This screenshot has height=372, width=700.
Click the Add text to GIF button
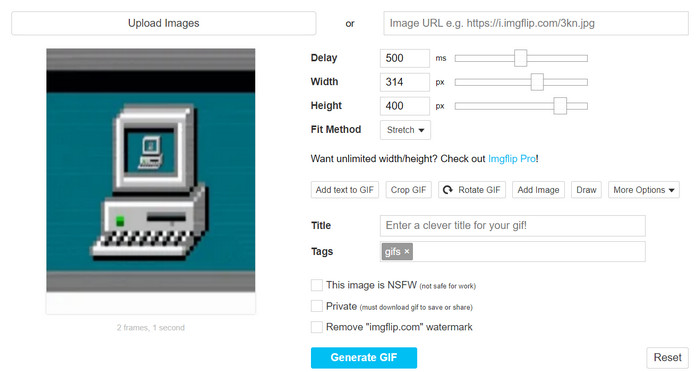point(345,190)
